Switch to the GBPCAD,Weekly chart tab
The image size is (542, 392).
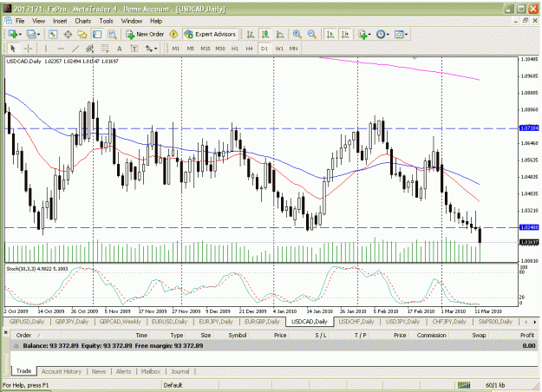(x=121, y=322)
